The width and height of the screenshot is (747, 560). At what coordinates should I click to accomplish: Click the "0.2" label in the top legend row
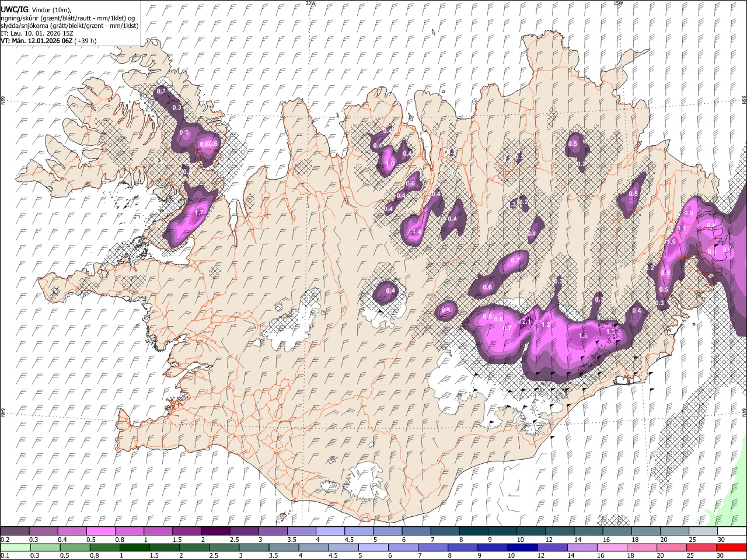tap(5, 540)
